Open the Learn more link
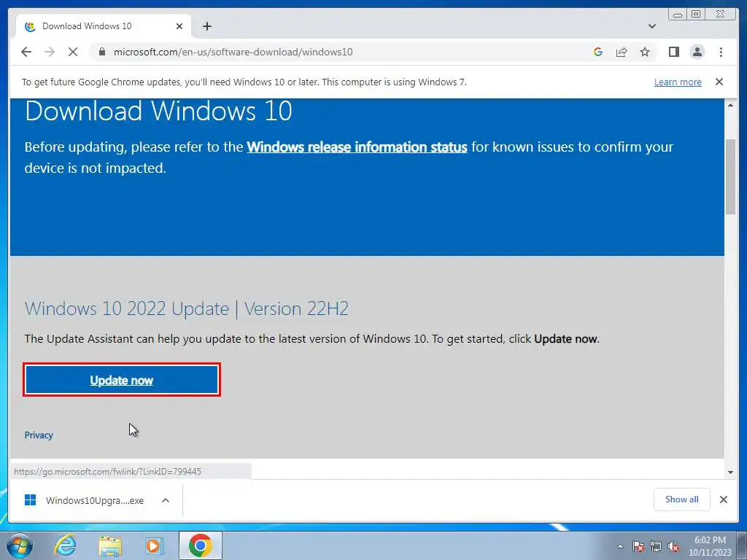Image resolution: width=747 pixels, height=560 pixels. pos(678,82)
